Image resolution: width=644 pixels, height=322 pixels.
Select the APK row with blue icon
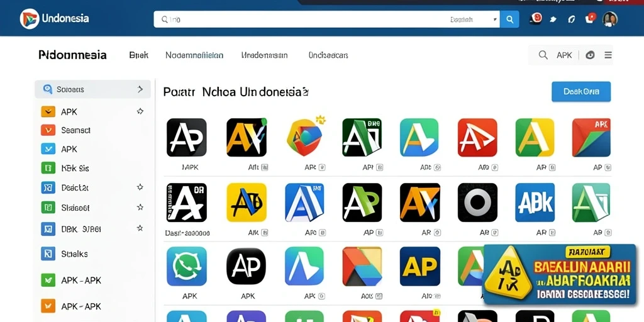pyautogui.click(x=92, y=148)
